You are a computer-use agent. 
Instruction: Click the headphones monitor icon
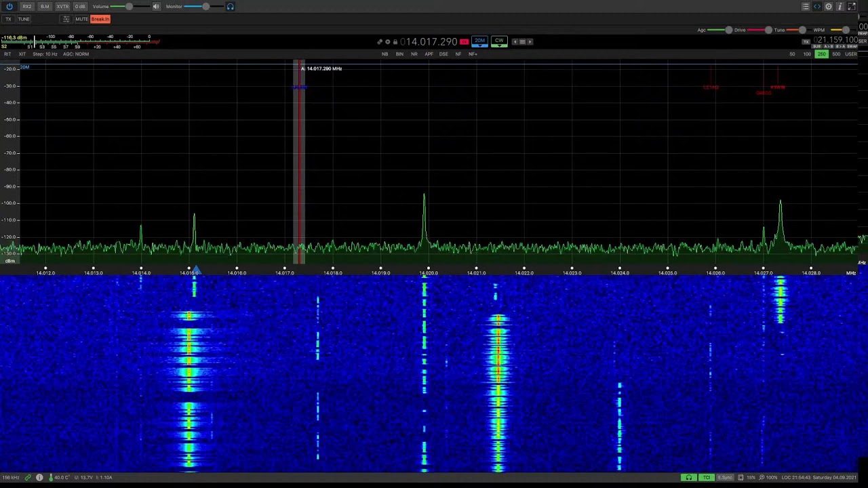tap(231, 6)
